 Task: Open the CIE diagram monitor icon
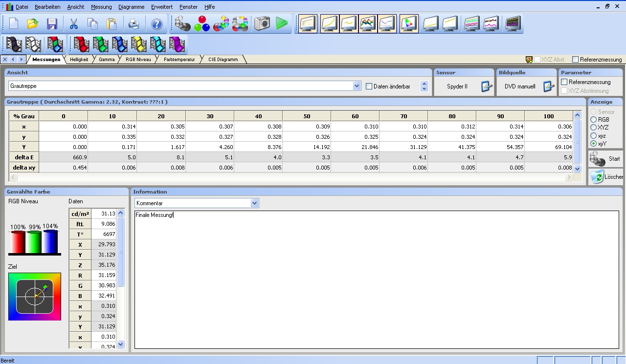(409, 23)
